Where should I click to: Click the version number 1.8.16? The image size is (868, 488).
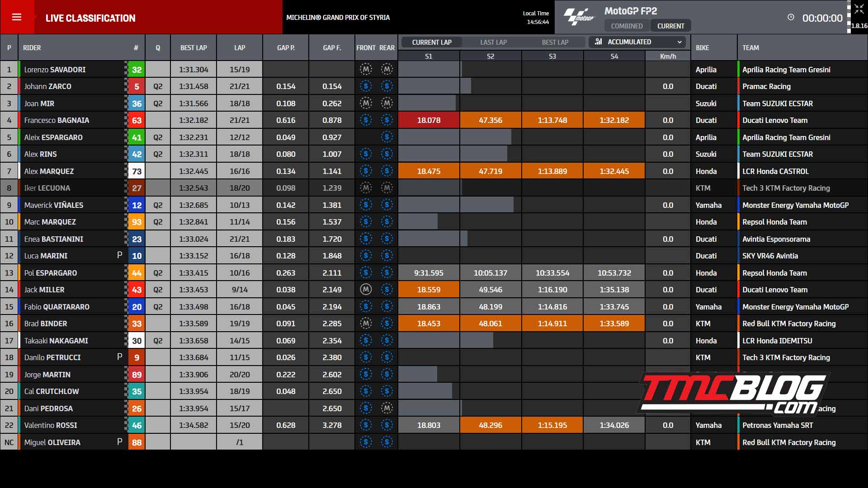coord(859,26)
